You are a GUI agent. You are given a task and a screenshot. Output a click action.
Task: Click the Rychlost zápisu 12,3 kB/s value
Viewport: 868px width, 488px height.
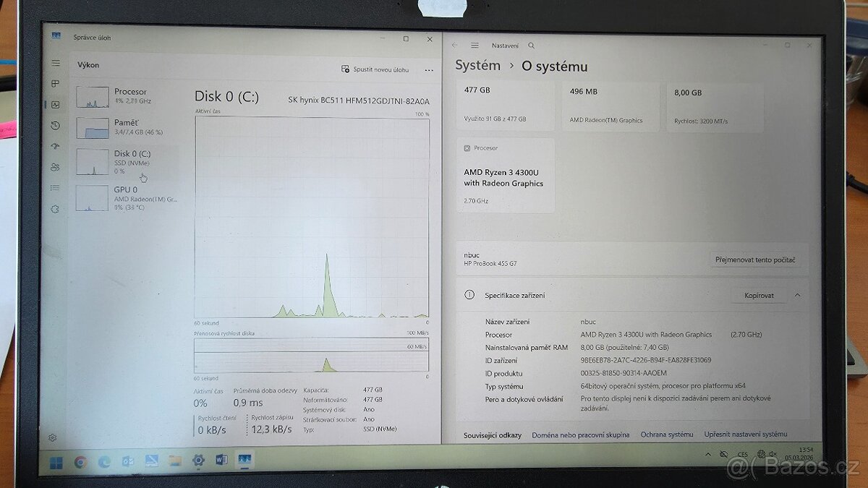pos(271,429)
